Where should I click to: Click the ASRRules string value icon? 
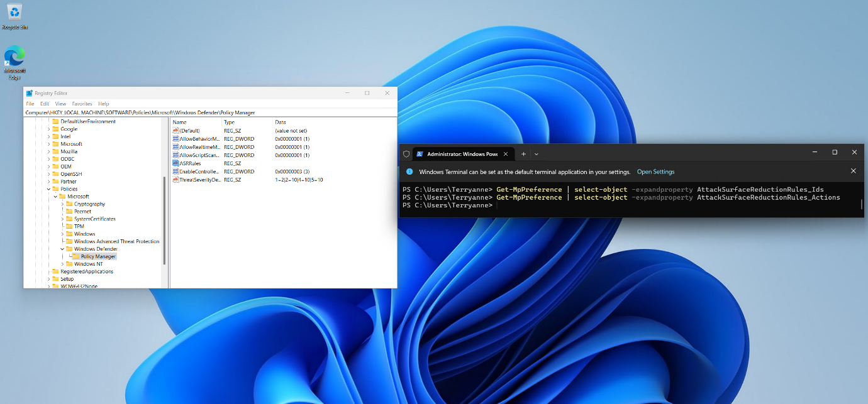pyautogui.click(x=177, y=163)
